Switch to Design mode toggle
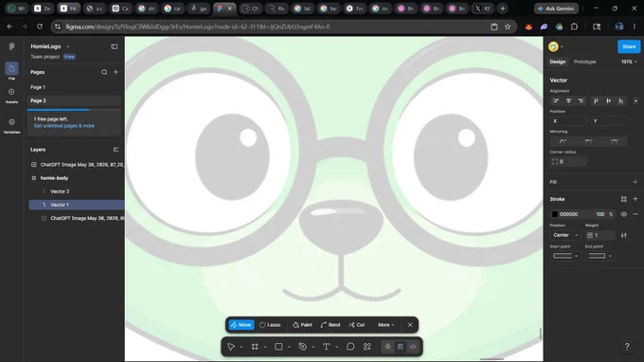Viewport: 644px width, 362px height. (x=401, y=347)
